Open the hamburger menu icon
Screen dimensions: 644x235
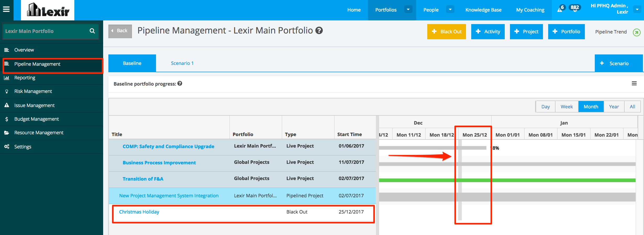tap(6, 9)
